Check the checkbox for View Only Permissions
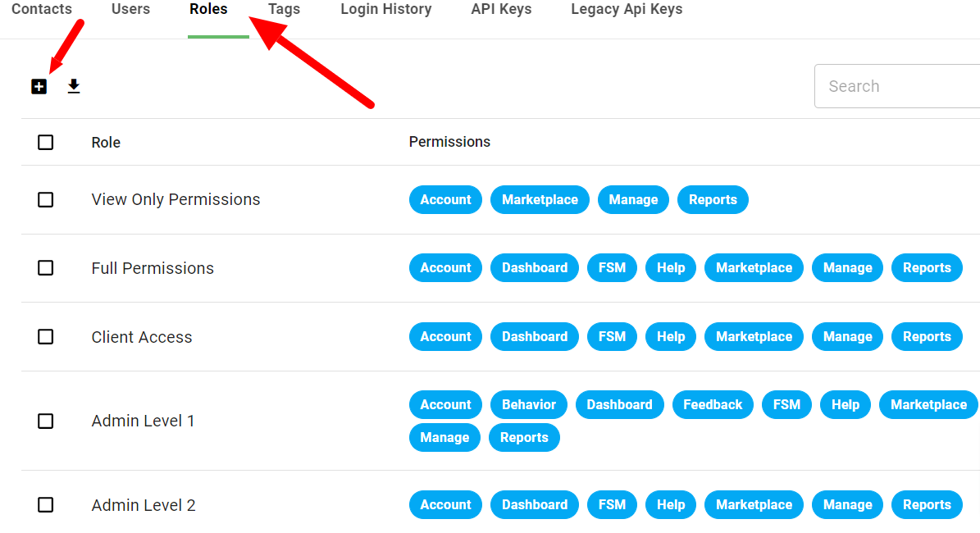This screenshot has width=980, height=533. (x=45, y=199)
